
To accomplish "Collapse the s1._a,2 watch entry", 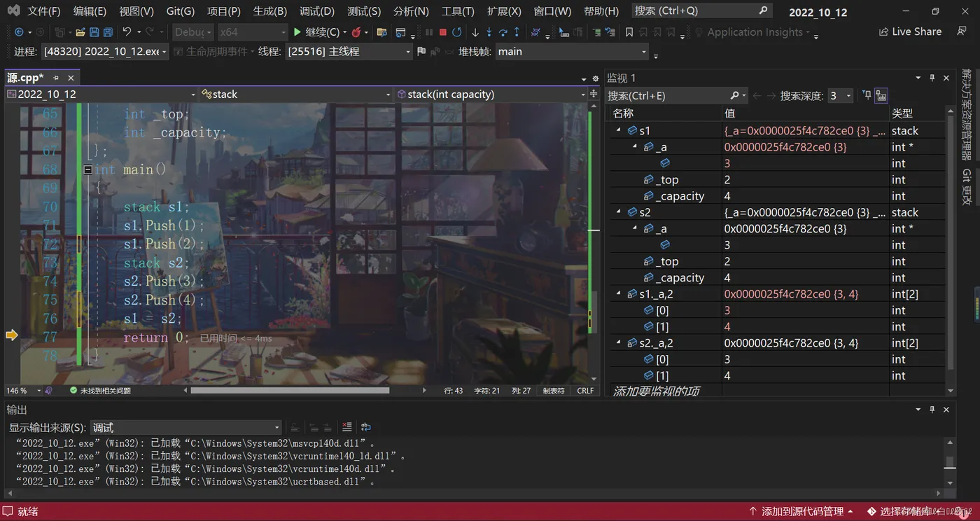I will (x=618, y=294).
